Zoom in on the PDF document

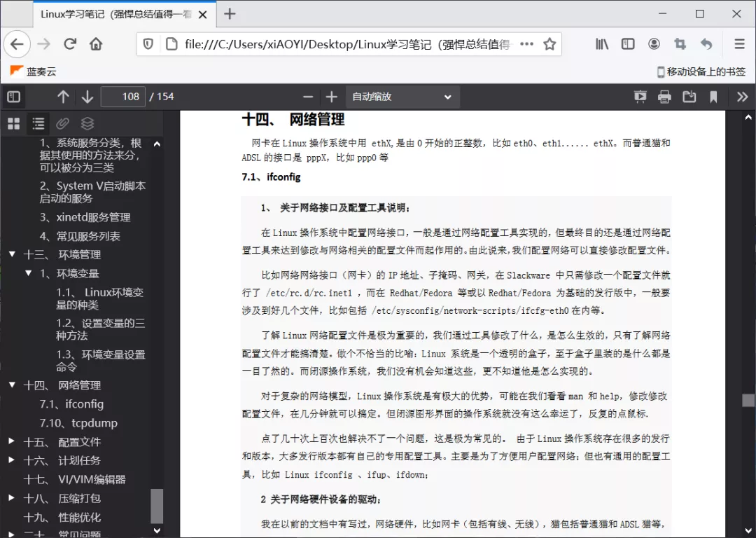click(332, 97)
